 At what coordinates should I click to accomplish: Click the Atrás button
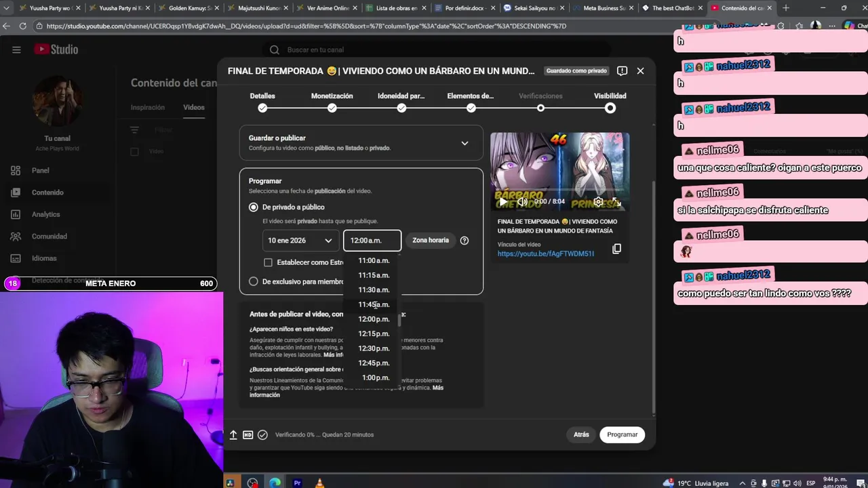coord(581,434)
